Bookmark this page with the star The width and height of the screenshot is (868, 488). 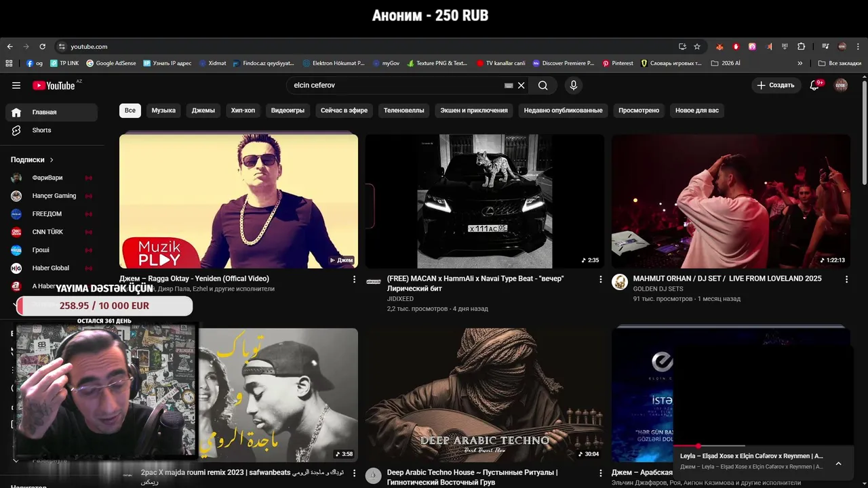point(697,47)
